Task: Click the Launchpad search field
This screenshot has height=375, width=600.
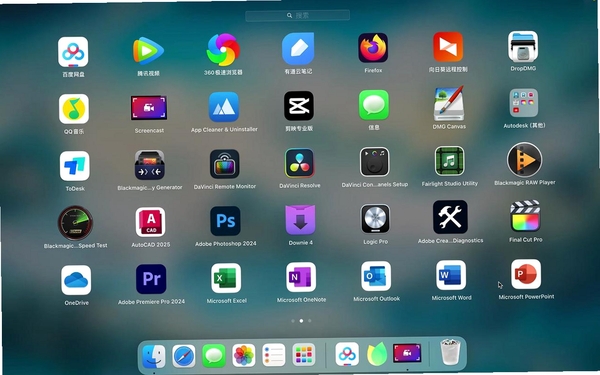Action: 297,15
